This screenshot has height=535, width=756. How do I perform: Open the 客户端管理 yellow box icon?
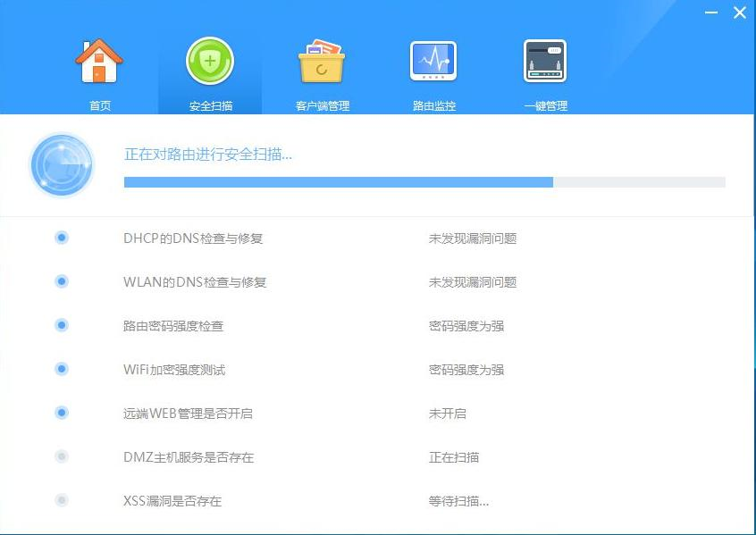click(322, 62)
